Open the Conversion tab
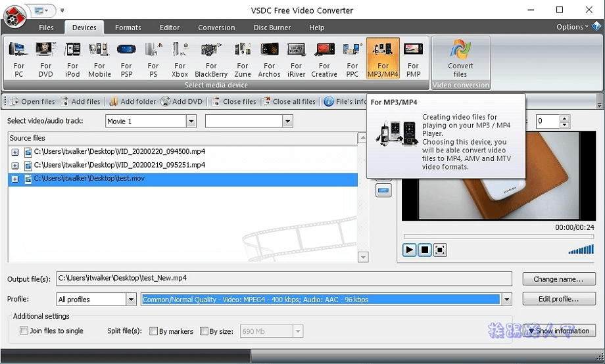Screen dimensions: 605x364 [x=216, y=28]
